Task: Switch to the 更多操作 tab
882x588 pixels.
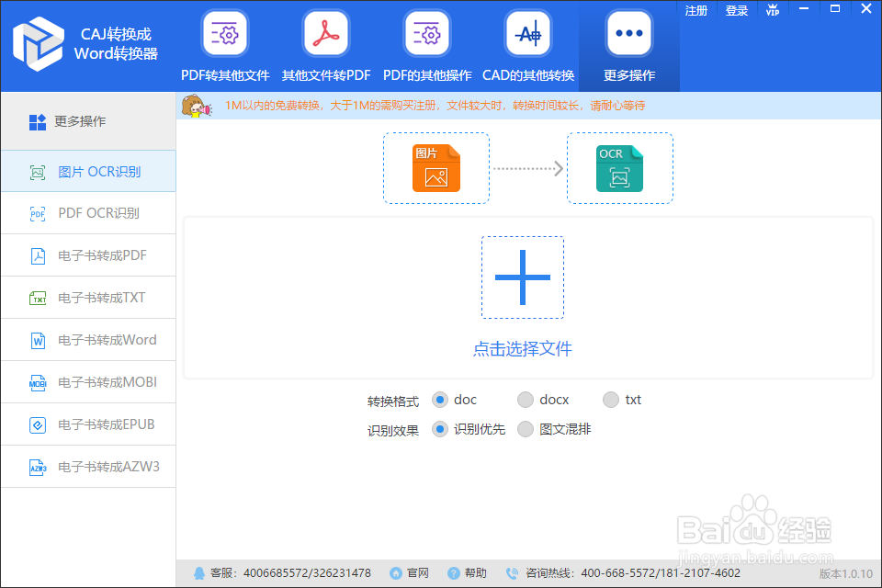Action: tap(628, 44)
